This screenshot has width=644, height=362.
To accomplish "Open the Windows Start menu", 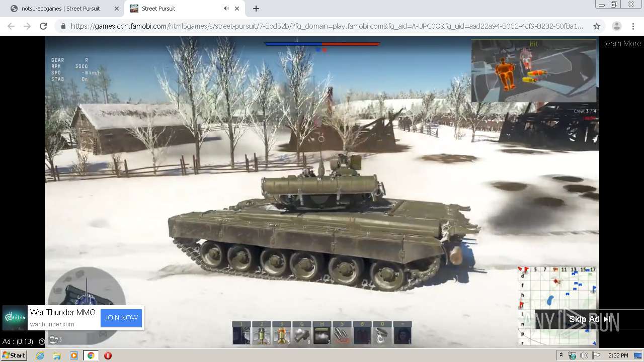I will point(14,355).
